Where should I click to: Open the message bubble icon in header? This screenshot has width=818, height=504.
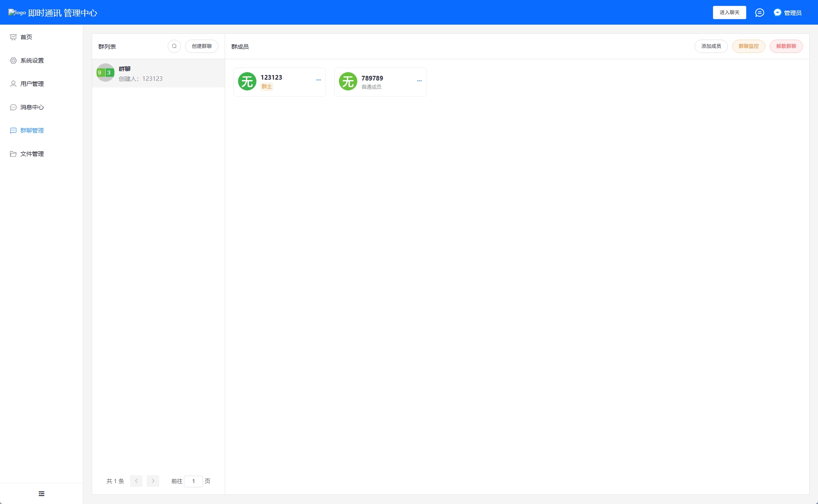(759, 13)
